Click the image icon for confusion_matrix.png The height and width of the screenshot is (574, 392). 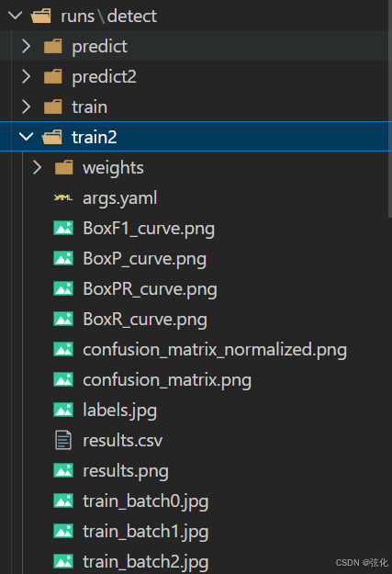[x=63, y=379]
